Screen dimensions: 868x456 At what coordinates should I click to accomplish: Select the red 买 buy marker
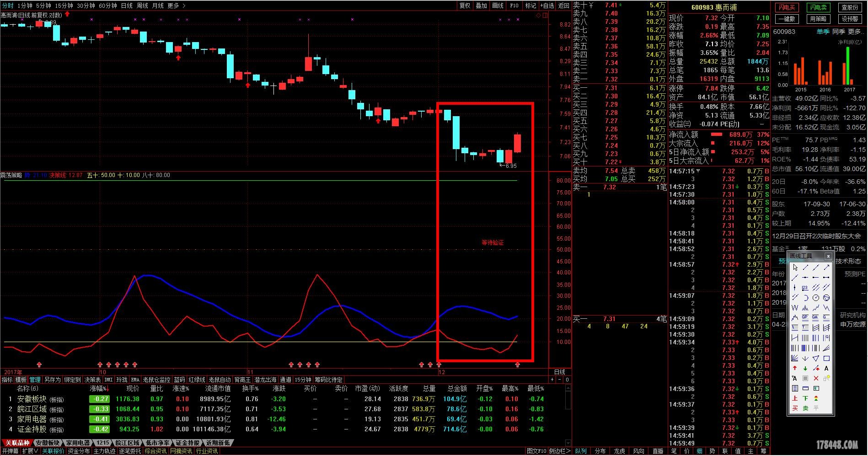(x=795, y=408)
